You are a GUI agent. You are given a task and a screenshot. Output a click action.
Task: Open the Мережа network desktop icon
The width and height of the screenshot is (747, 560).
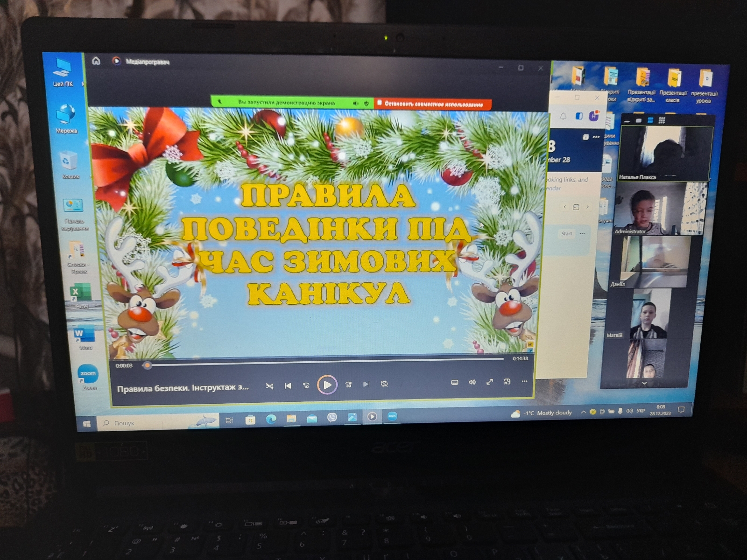66,119
